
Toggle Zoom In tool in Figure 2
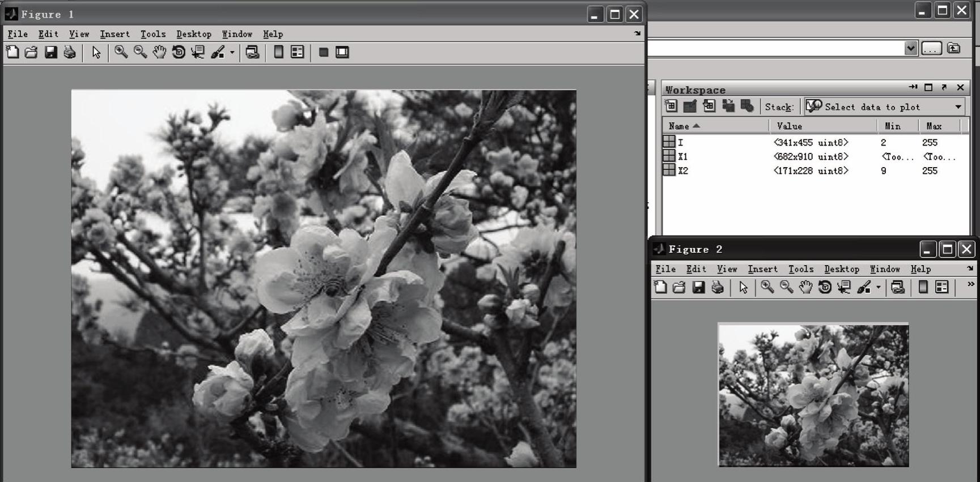point(767,288)
